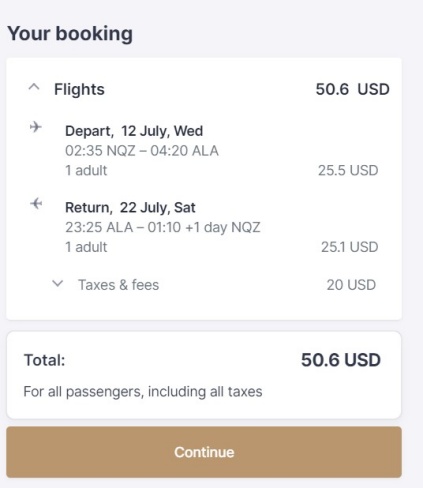Click the 25.5 USD departure fare

click(348, 170)
